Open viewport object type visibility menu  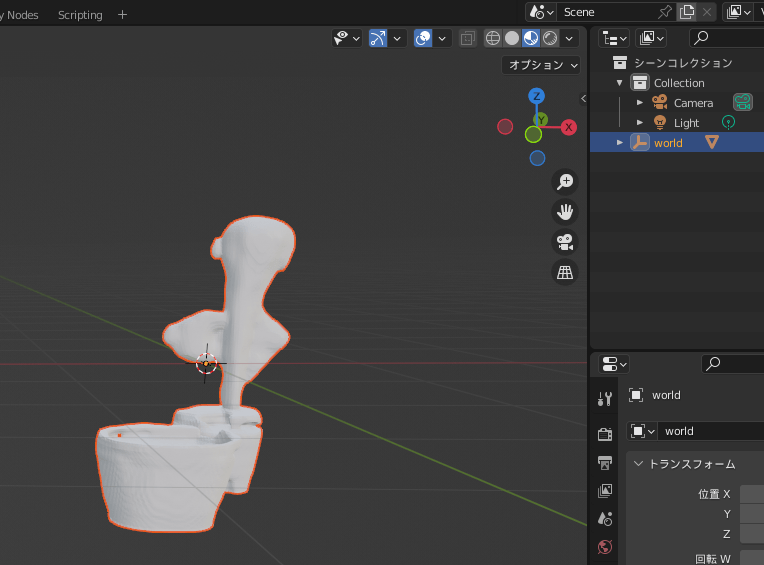(x=346, y=38)
